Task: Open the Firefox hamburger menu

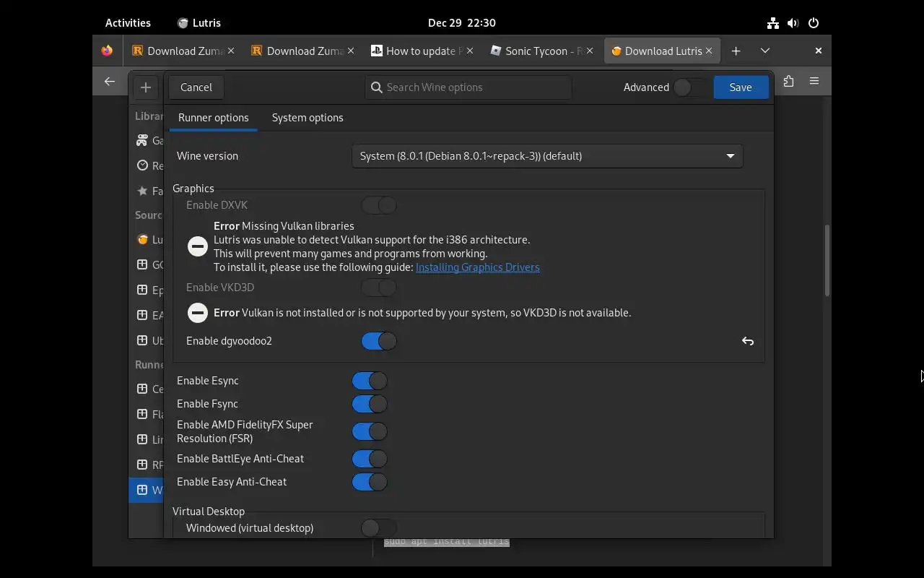Action: [x=814, y=82]
